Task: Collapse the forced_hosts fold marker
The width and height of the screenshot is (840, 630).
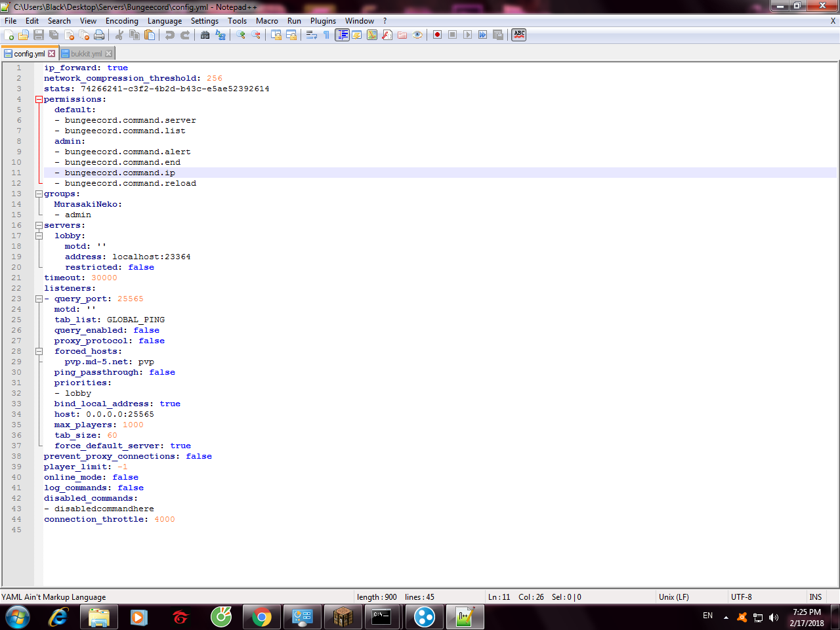Action: 39,352
